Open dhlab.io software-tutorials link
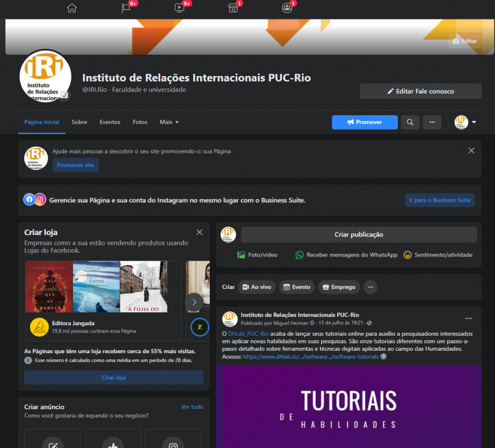Screen dimensions: 495x448 [311, 357]
